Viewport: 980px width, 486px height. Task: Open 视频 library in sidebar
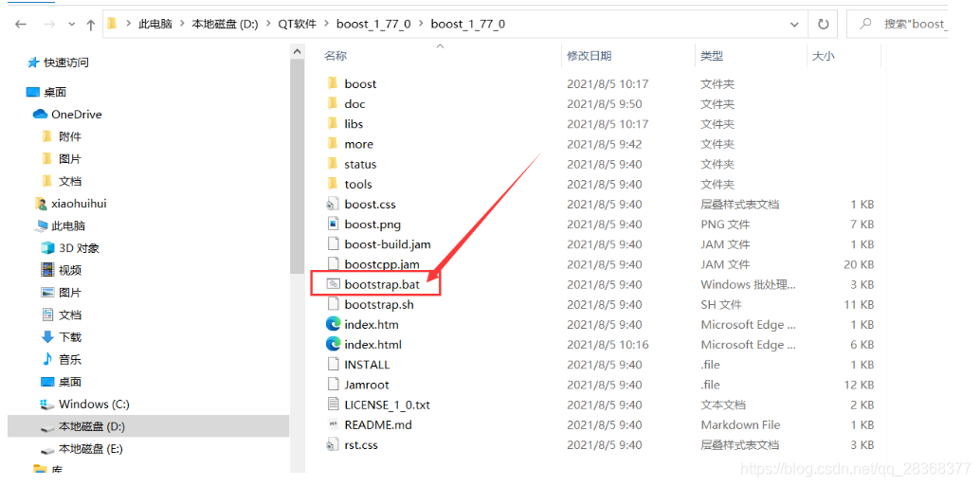click(x=70, y=270)
